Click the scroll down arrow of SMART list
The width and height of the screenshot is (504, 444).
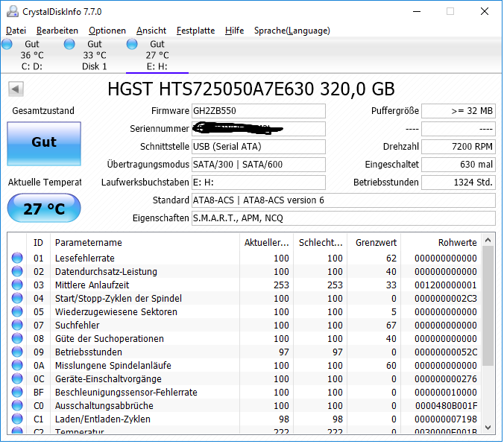click(488, 428)
